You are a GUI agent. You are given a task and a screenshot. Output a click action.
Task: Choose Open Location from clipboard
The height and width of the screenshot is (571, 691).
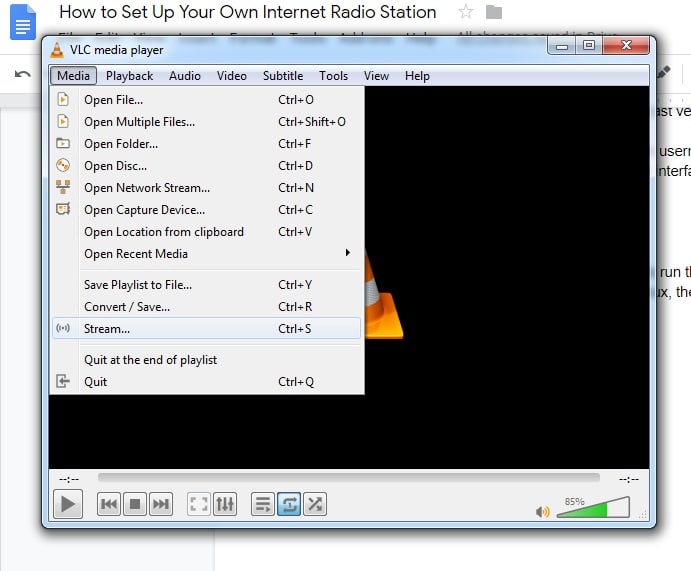pos(206,232)
